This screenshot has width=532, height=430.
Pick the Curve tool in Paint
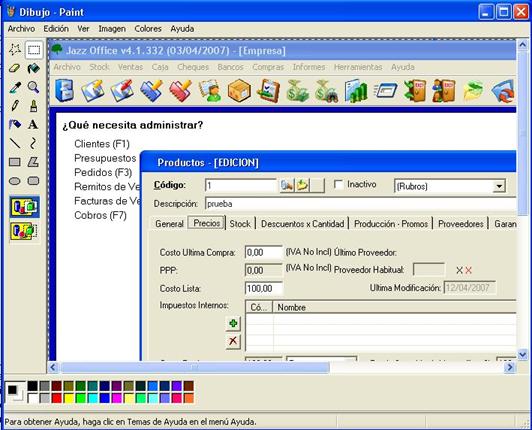coord(33,143)
